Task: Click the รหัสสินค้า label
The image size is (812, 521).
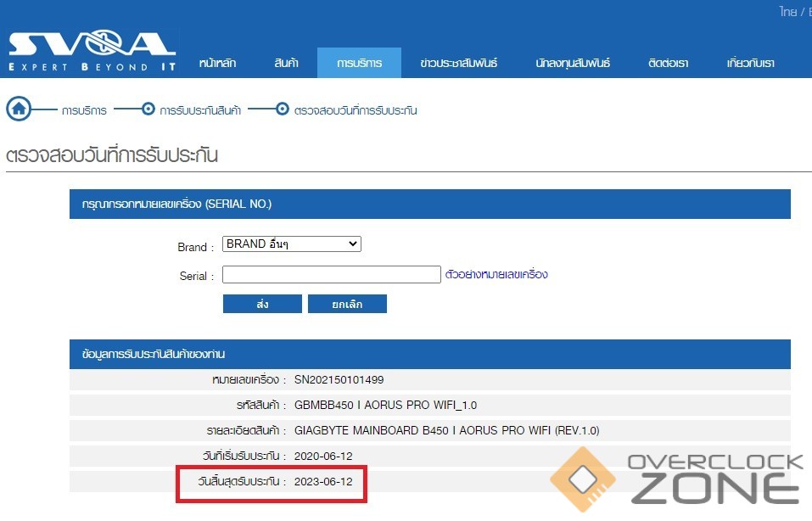Action: pos(258,405)
